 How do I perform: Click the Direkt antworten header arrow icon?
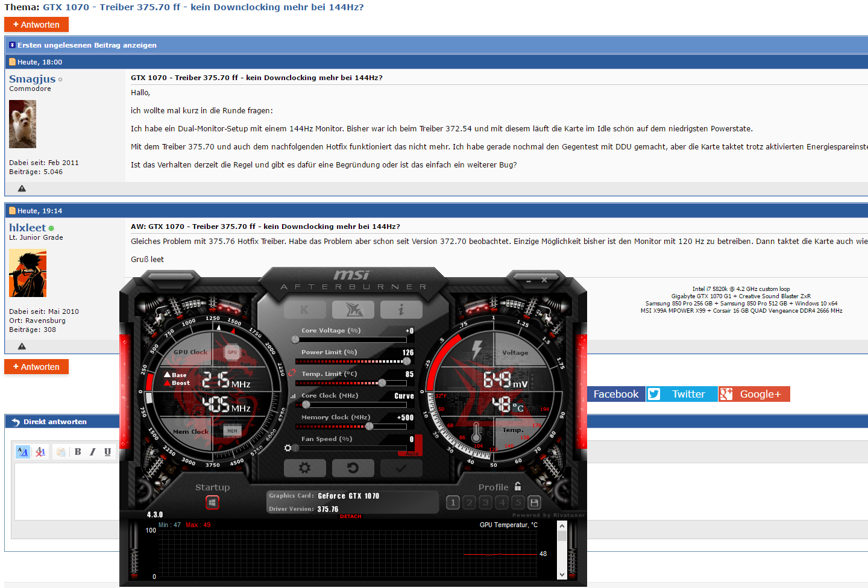pyautogui.click(x=16, y=422)
